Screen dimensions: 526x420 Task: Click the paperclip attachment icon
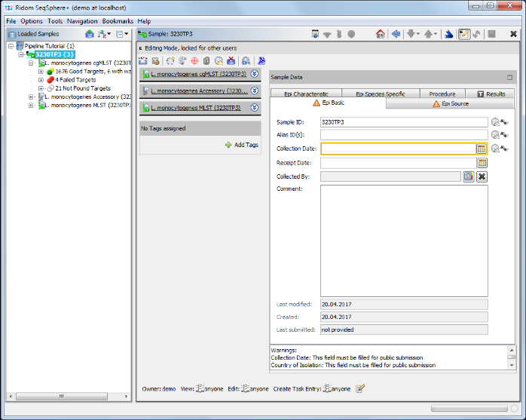[x=206, y=61]
